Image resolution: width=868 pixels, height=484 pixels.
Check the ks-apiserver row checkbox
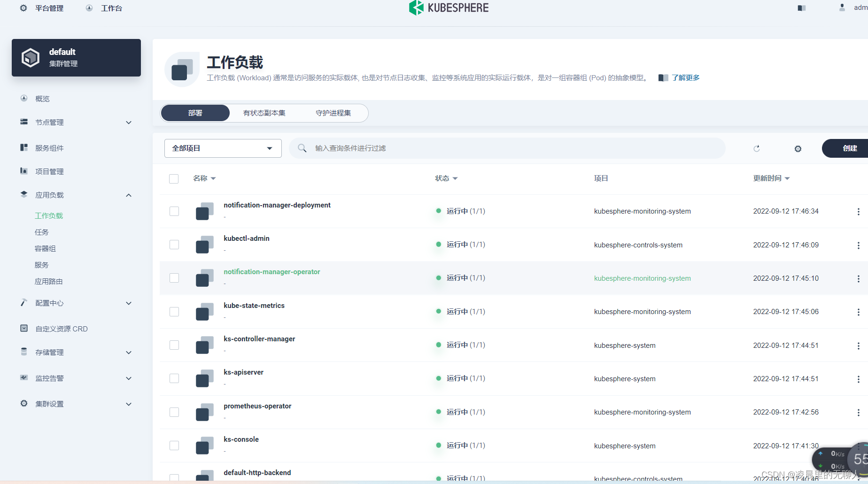(x=174, y=378)
